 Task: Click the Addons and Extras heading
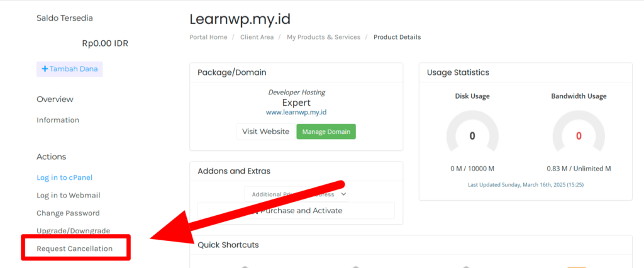pyautogui.click(x=234, y=171)
